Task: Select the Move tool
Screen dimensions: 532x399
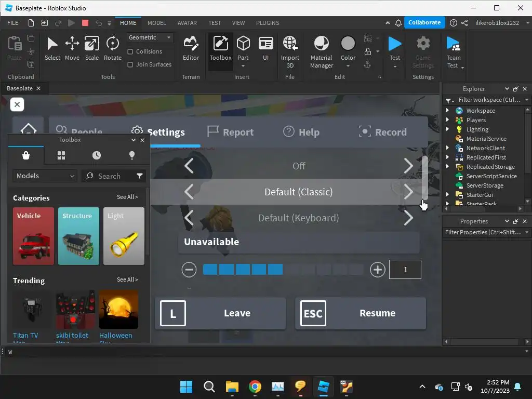Action: [72, 48]
